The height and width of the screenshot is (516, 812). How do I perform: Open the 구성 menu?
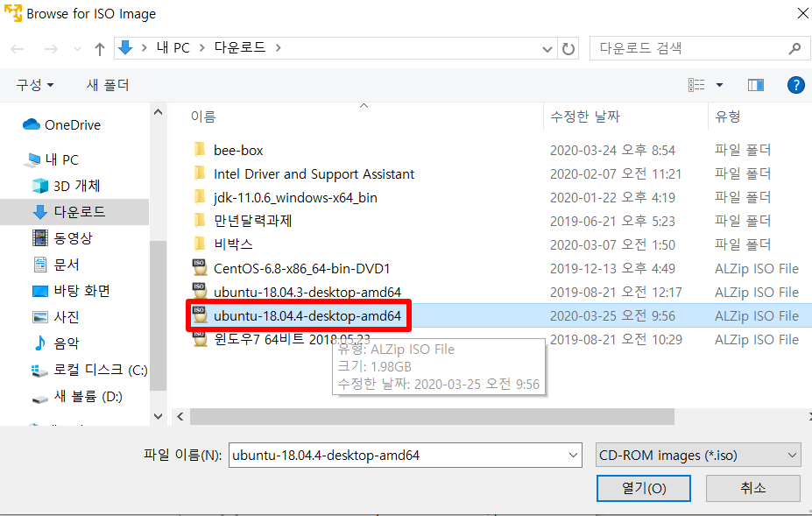pos(35,84)
